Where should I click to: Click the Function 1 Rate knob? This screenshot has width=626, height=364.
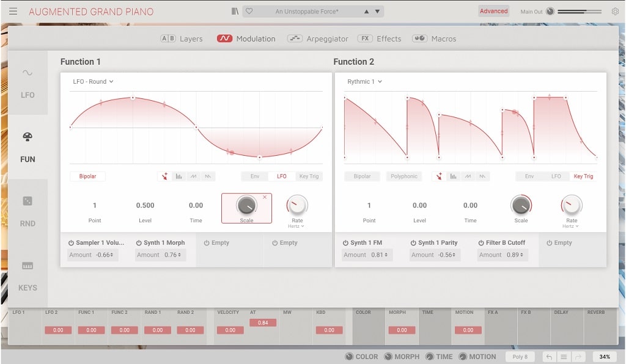tap(297, 205)
